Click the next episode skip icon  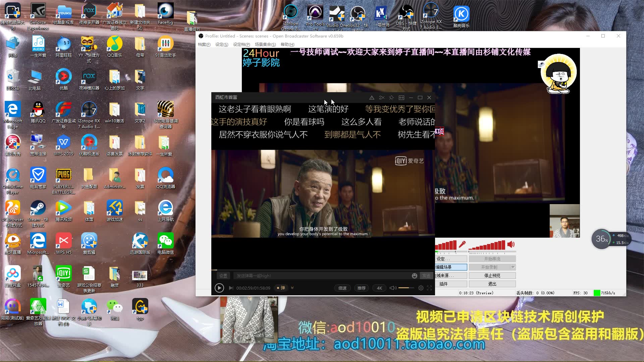231,288
